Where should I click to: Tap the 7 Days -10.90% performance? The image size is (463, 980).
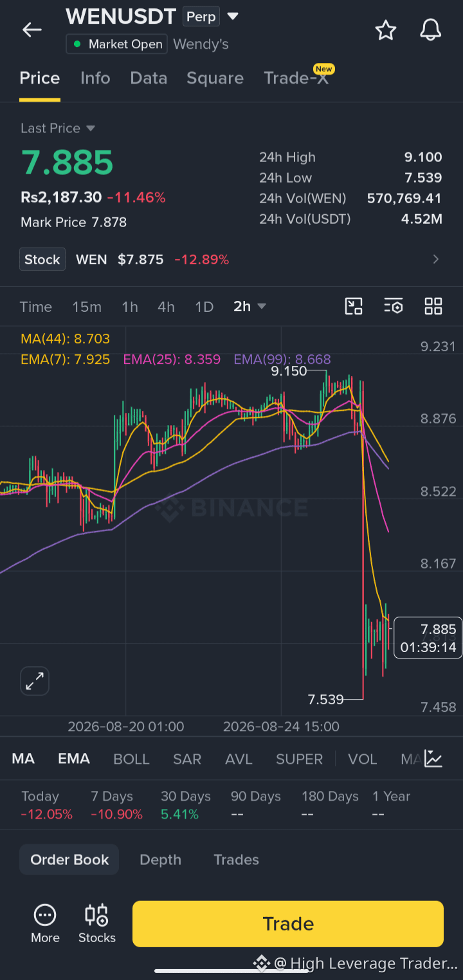[116, 805]
